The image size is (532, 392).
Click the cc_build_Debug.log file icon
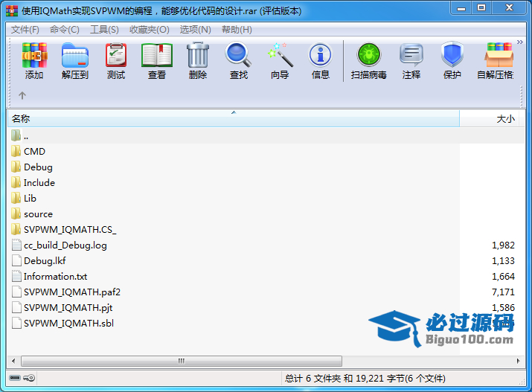(16, 245)
